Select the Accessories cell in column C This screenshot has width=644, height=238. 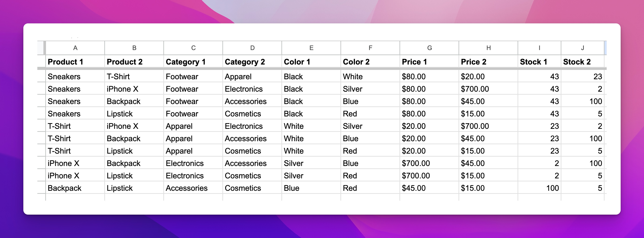(193, 188)
